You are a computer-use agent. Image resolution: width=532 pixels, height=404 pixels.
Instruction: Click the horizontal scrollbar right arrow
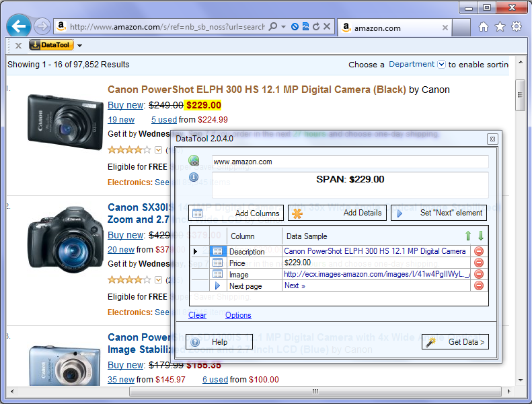[x=508, y=391]
